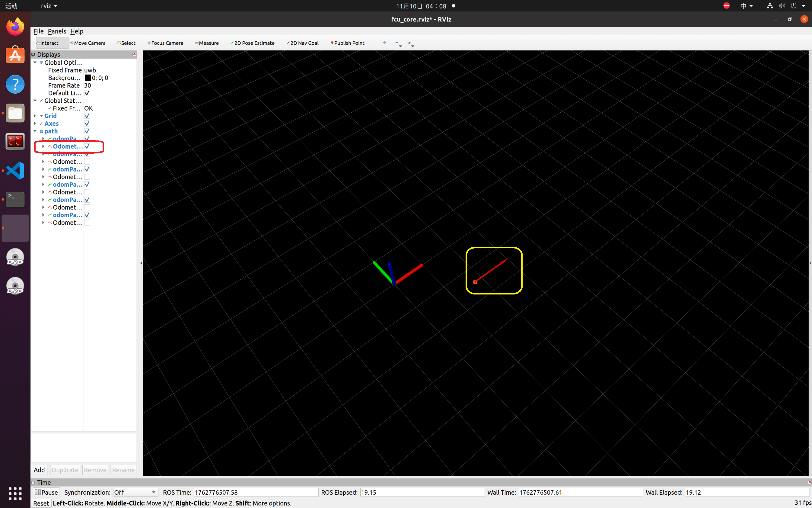Select the Interact tool
Screen dimensions: 812x508
pyautogui.click(x=48, y=43)
